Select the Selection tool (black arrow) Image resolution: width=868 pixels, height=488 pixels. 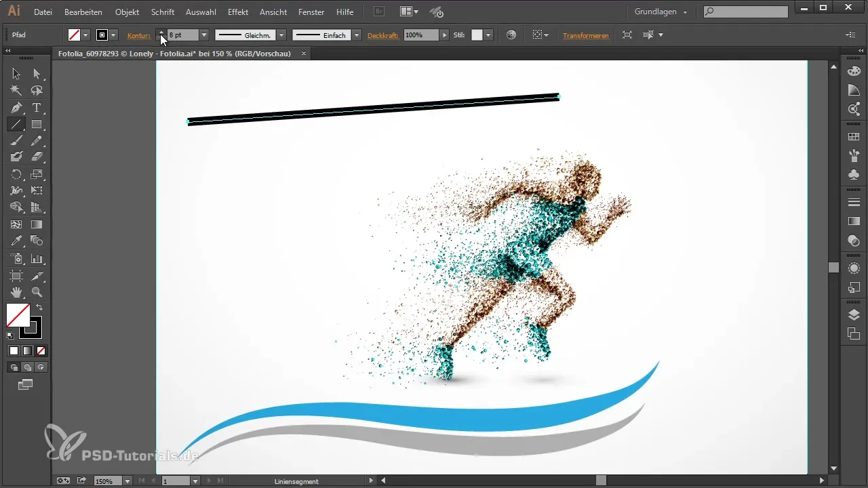click(16, 73)
